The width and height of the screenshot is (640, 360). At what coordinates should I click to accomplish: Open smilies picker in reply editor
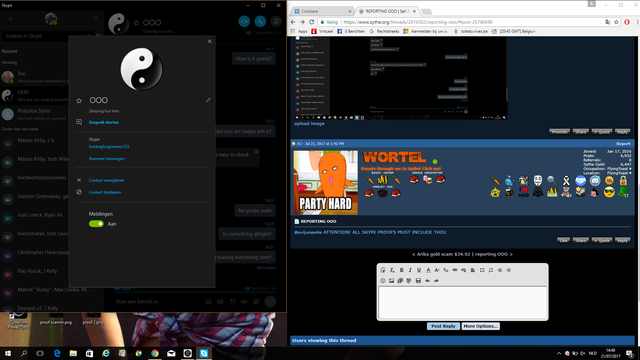click(x=383, y=281)
